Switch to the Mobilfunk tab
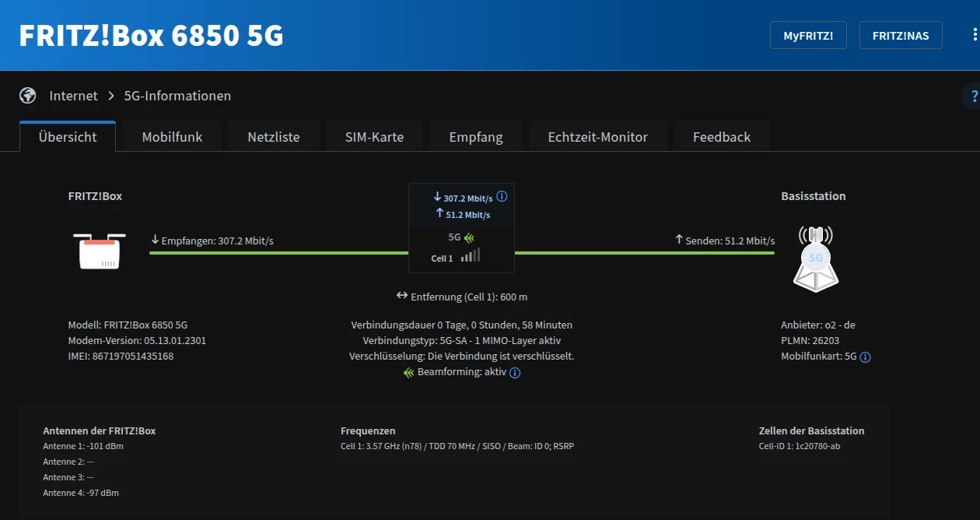Screen dimensions: 980x520 click(172, 137)
